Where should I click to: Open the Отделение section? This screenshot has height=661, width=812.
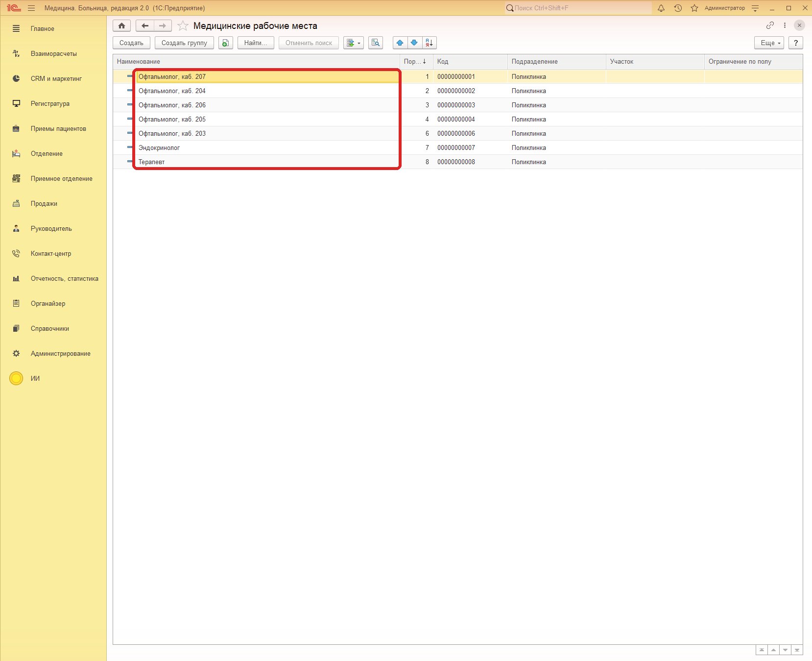[x=53, y=154]
